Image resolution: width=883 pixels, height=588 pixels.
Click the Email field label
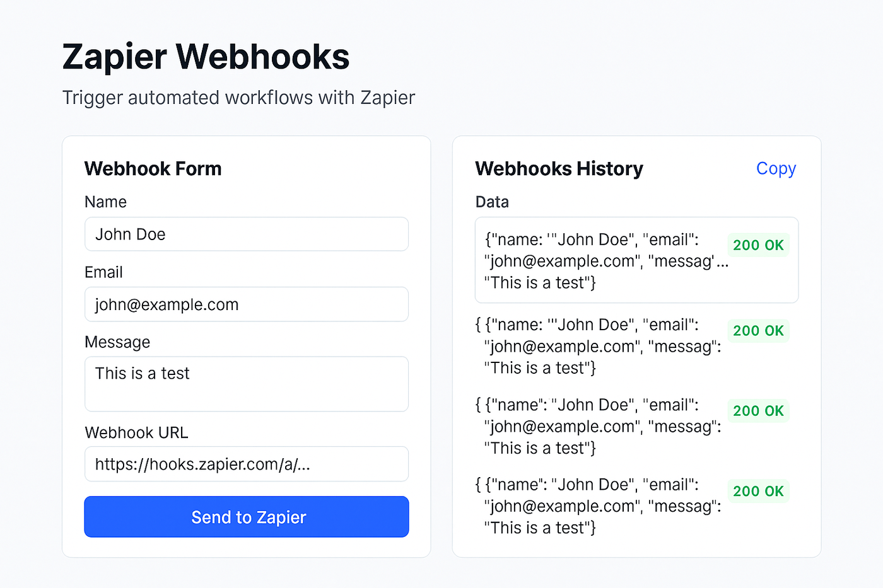103,272
